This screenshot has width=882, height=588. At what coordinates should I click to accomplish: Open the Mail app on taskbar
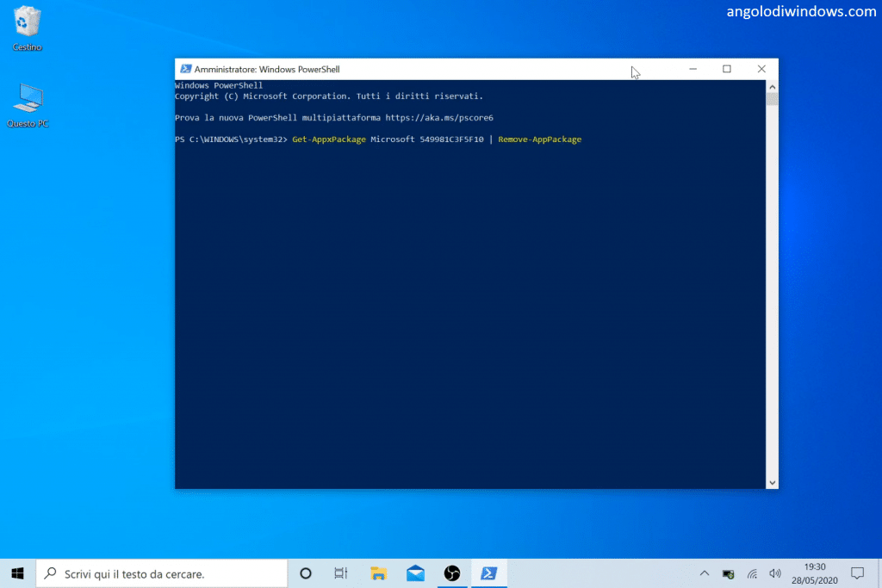(x=415, y=573)
